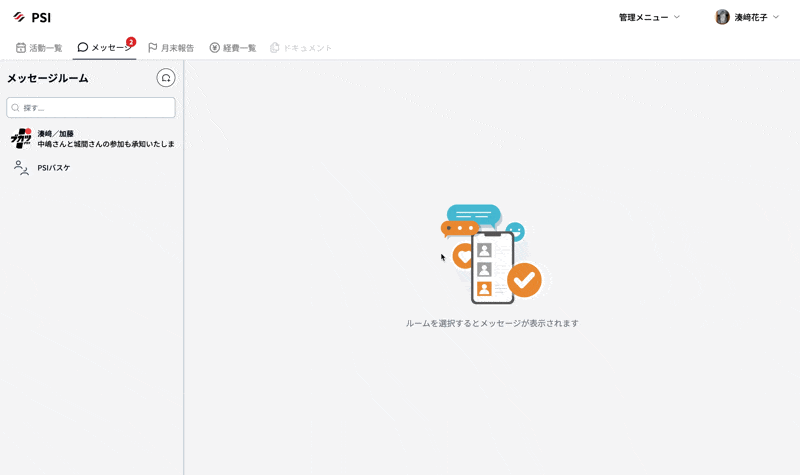Click the PSI logo in the header

(x=31, y=17)
